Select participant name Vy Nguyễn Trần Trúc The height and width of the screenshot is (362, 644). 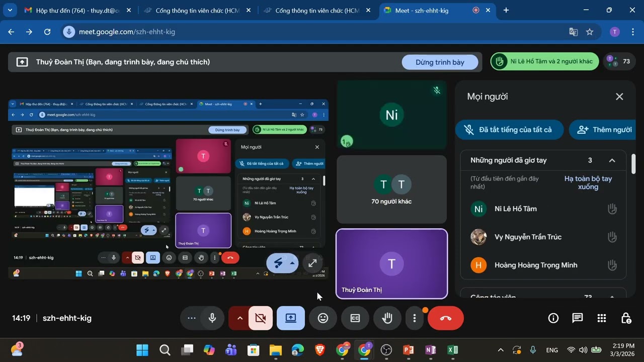tap(528, 237)
